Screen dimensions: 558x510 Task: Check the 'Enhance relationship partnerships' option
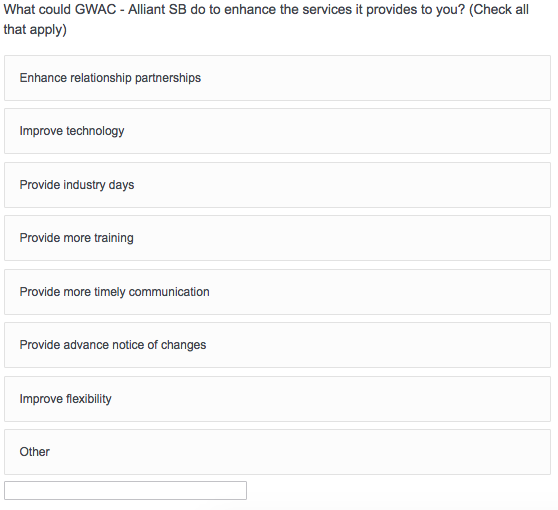click(277, 78)
